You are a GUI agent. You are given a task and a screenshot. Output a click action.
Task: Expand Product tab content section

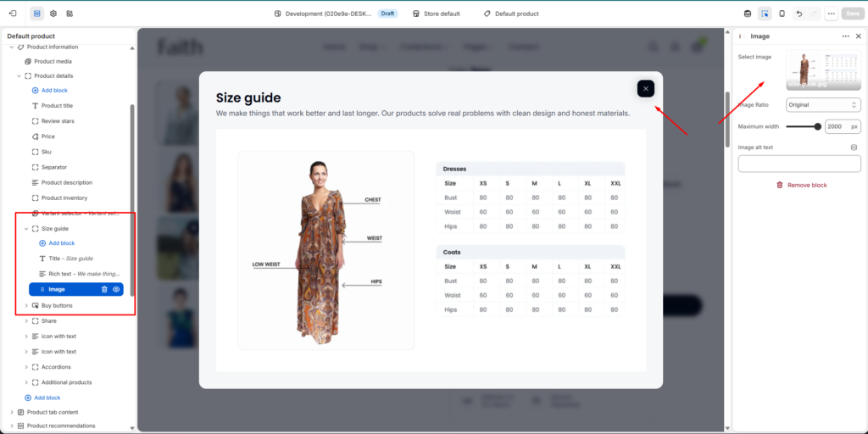(x=12, y=413)
